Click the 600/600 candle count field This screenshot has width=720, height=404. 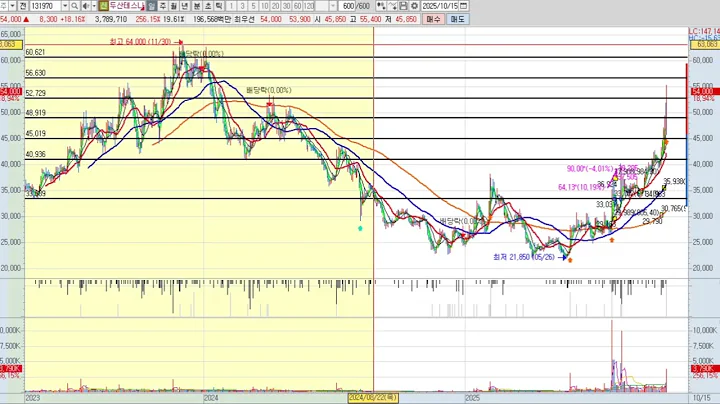pyautogui.click(x=356, y=6)
